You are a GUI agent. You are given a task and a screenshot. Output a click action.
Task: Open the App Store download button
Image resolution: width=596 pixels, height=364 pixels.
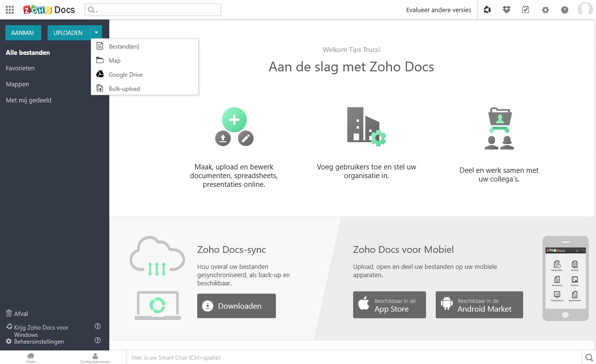[390, 305]
